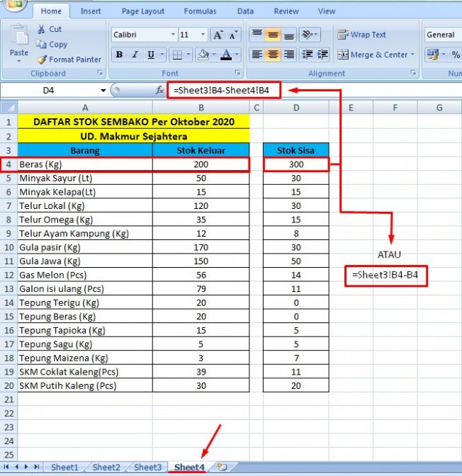Viewport: 462px width, 476px height.
Task: Go to next sheet navigation arrow
Action: click(x=26, y=467)
